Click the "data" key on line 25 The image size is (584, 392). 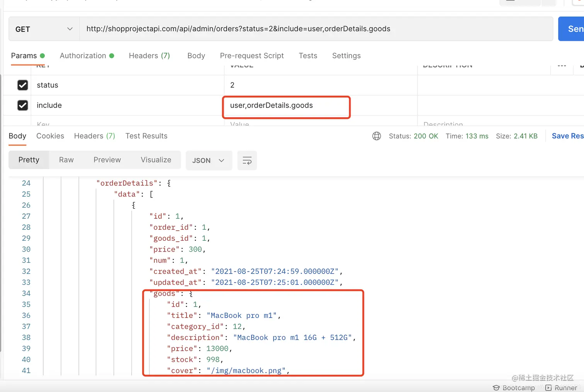click(127, 194)
